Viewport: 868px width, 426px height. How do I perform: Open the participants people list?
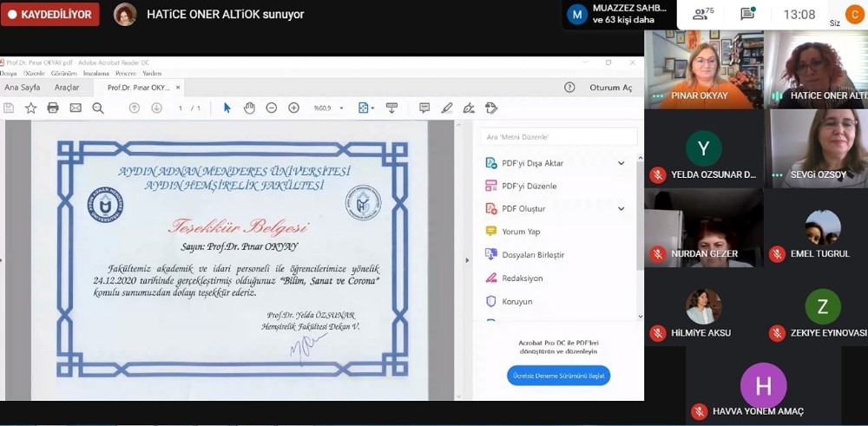click(701, 14)
